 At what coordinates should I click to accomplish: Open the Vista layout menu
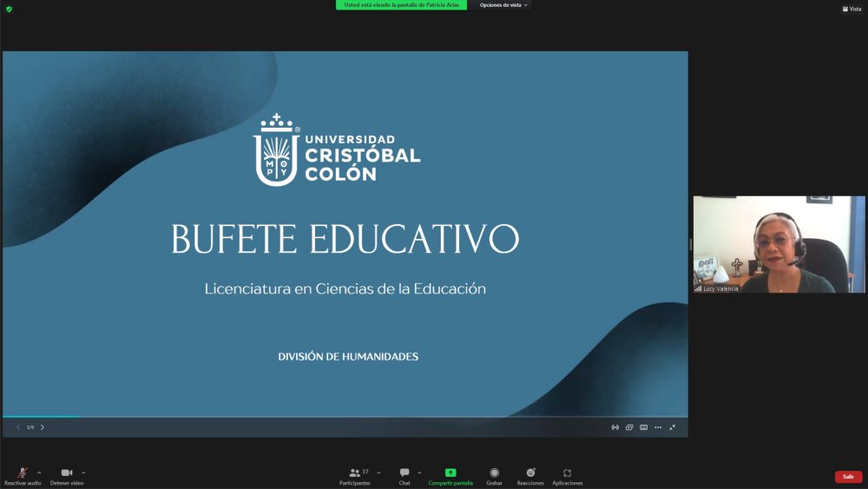click(852, 9)
